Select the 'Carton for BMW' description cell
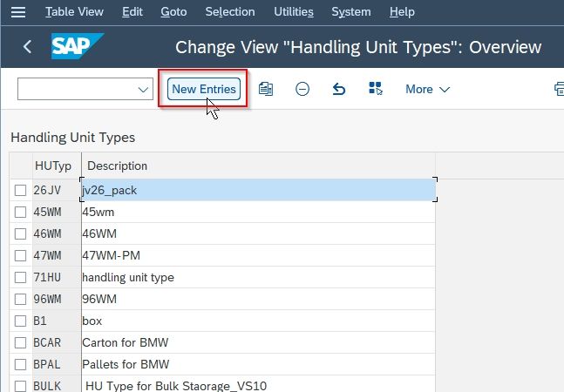 258,342
